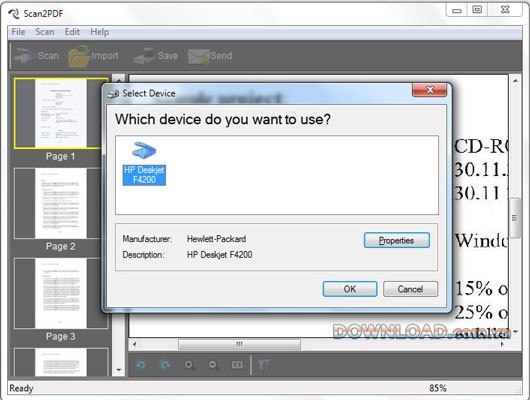Click the rotate right icon

tap(165, 365)
